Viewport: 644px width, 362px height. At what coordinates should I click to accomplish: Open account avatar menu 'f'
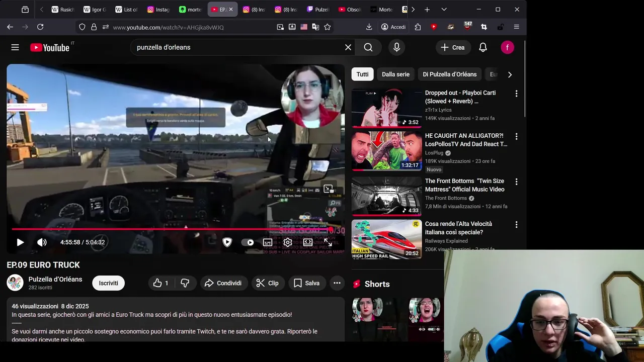507,47
